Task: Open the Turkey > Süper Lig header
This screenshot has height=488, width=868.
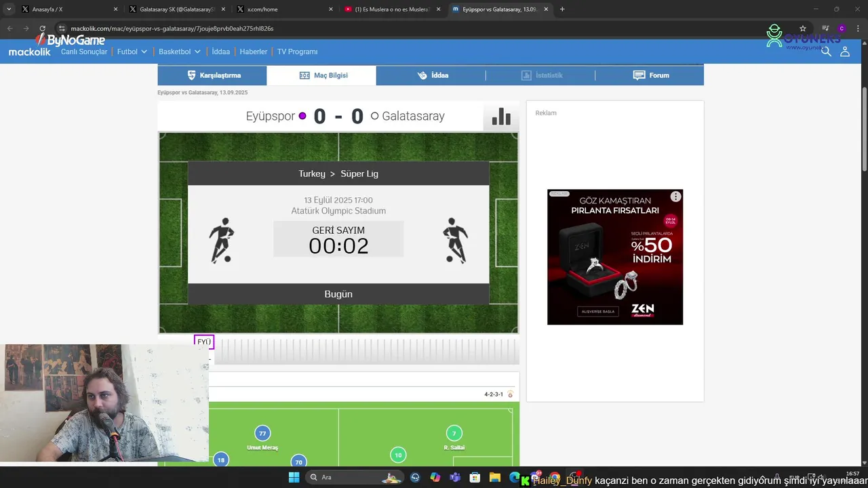Action: [x=338, y=174]
